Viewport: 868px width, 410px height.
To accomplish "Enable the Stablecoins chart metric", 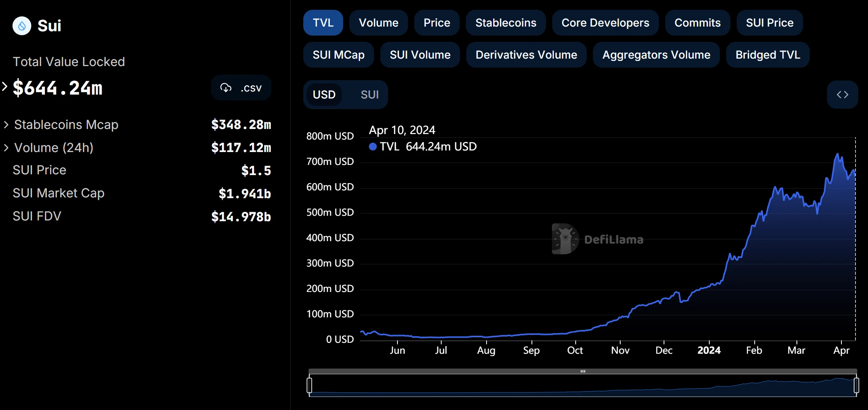I will point(505,23).
